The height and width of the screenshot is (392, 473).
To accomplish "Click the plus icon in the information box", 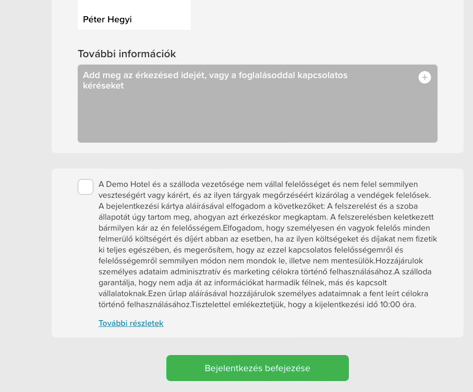I will pos(424,77).
